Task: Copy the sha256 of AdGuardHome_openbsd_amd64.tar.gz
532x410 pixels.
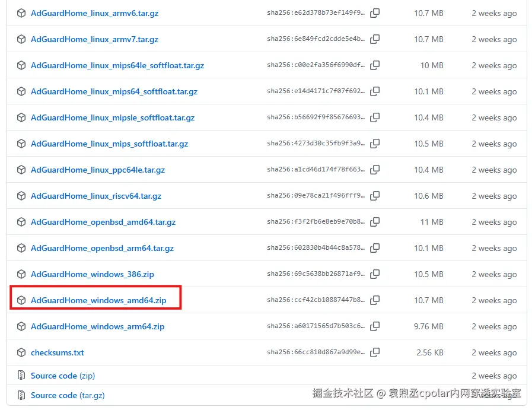Action: (375, 222)
